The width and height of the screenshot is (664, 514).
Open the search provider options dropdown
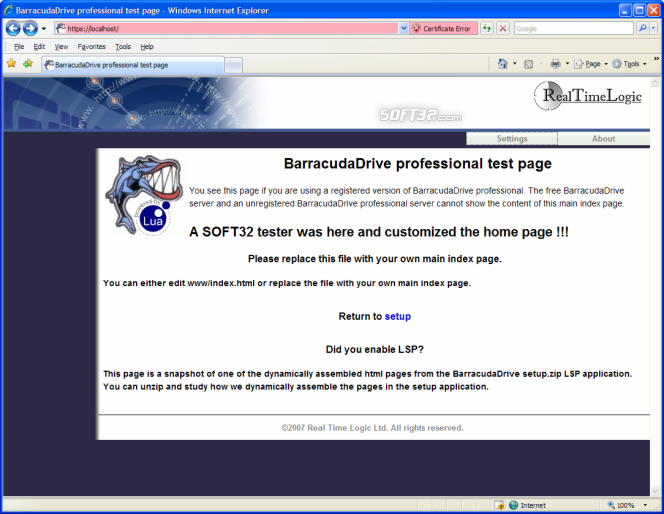(653, 28)
